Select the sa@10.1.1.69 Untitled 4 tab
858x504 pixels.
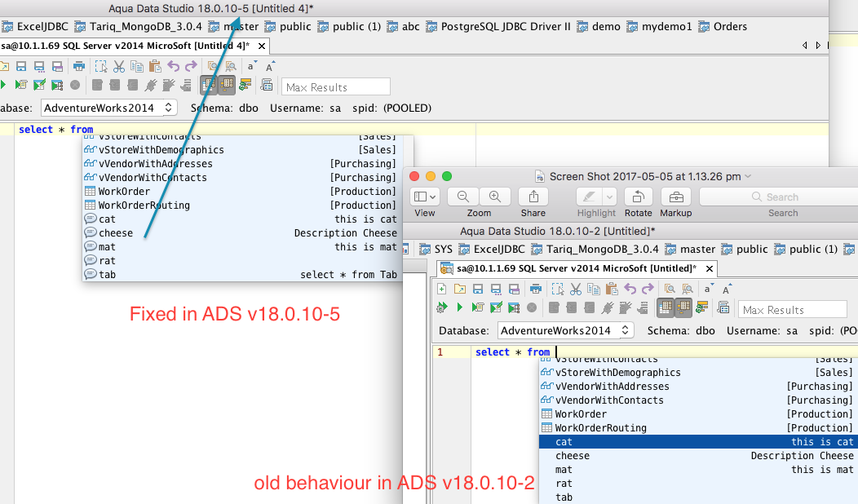click(x=126, y=46)
